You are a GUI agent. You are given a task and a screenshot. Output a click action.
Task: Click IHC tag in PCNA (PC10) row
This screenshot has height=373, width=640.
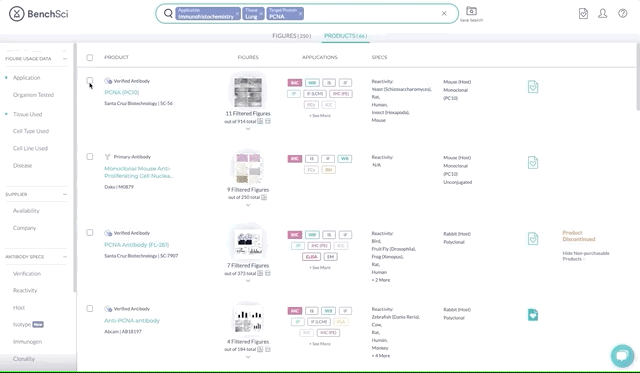[295, 83]
